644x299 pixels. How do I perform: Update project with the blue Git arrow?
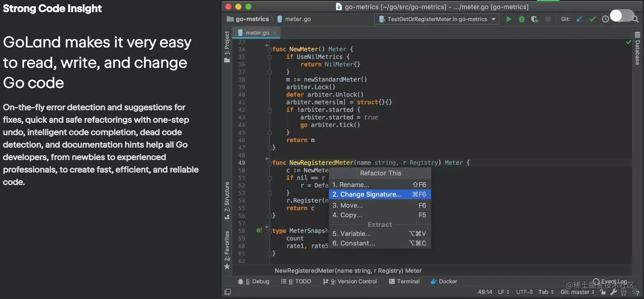tap(579, 19)
